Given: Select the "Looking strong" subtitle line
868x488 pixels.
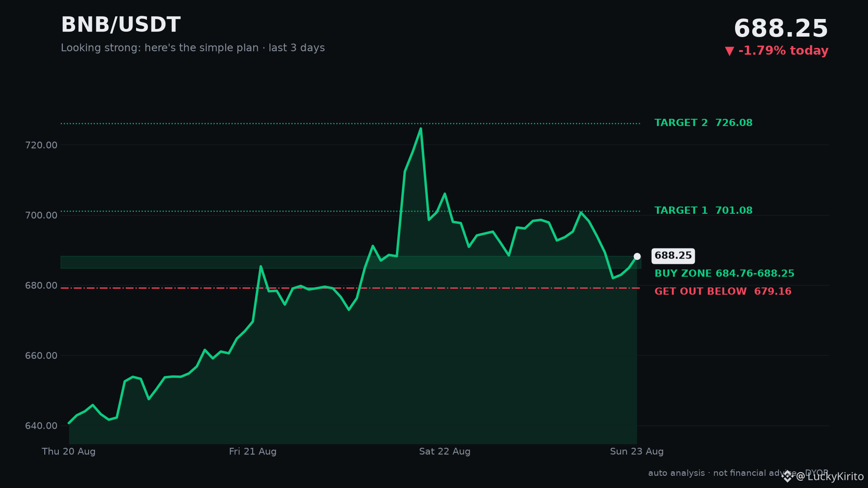Looking at the screenshot, I should [x=193, y=48].
